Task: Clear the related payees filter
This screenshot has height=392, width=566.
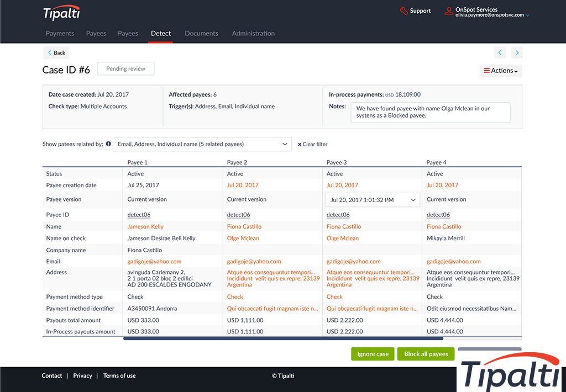Action: 313,144
